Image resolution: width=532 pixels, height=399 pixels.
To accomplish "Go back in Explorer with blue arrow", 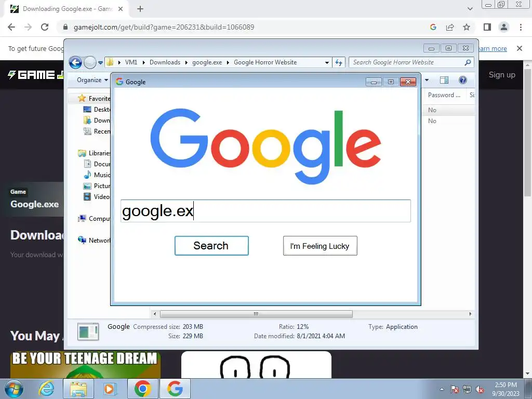I will click(x=75, y=62).
